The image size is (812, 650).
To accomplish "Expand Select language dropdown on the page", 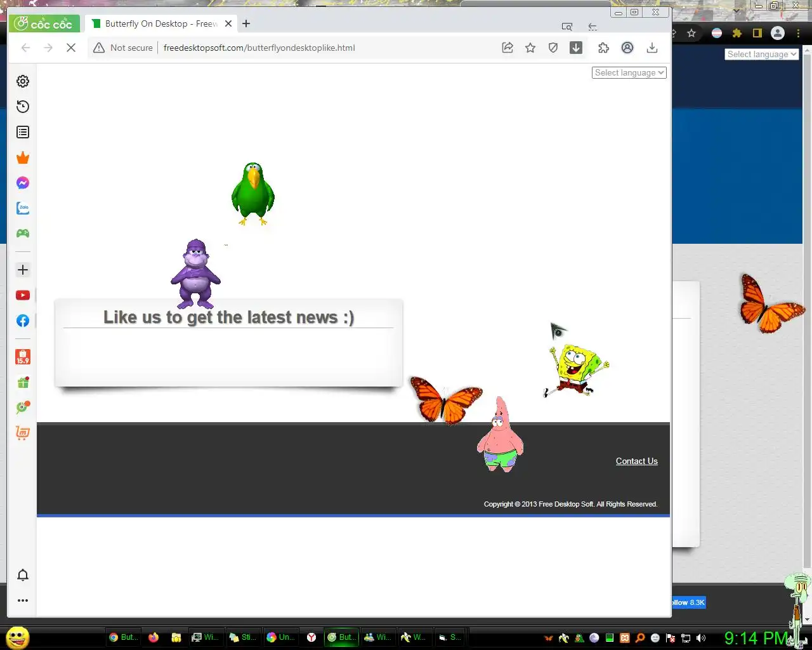I will click(x=629, y=73).
